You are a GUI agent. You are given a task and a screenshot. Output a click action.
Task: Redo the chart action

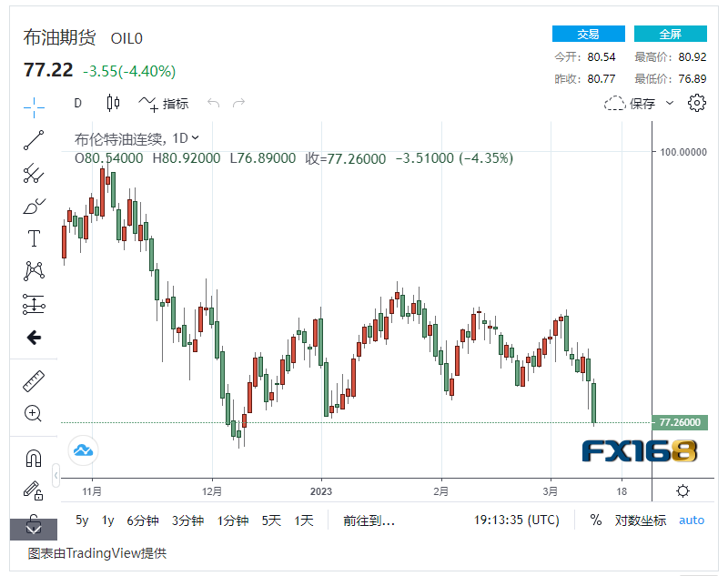[x=238, y=103]
